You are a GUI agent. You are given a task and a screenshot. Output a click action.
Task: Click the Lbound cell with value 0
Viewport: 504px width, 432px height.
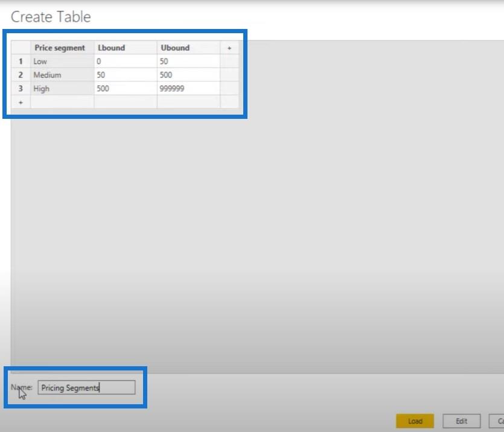pyautogui.click(x=126, y=62)
